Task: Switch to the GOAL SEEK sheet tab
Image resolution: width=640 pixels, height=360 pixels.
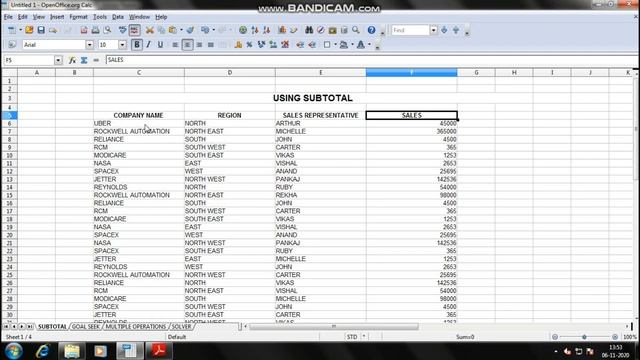Action: click(x=86, y=327)
